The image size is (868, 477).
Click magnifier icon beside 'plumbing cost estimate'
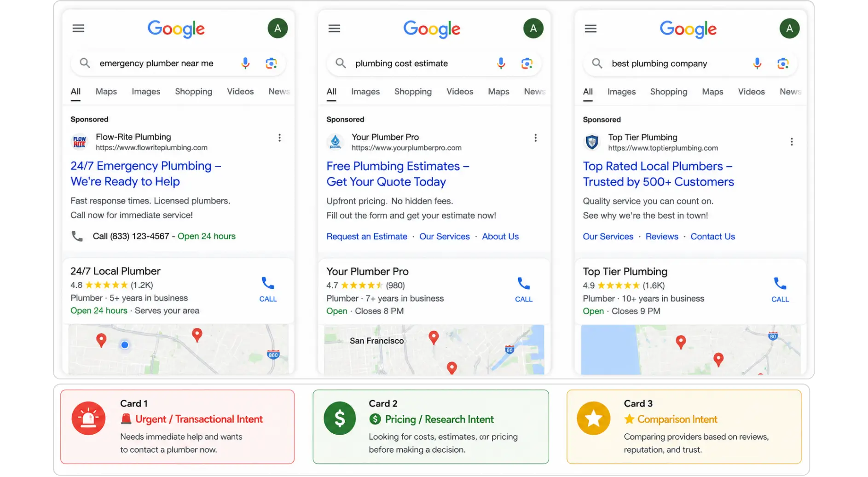(x=341, y=63)
